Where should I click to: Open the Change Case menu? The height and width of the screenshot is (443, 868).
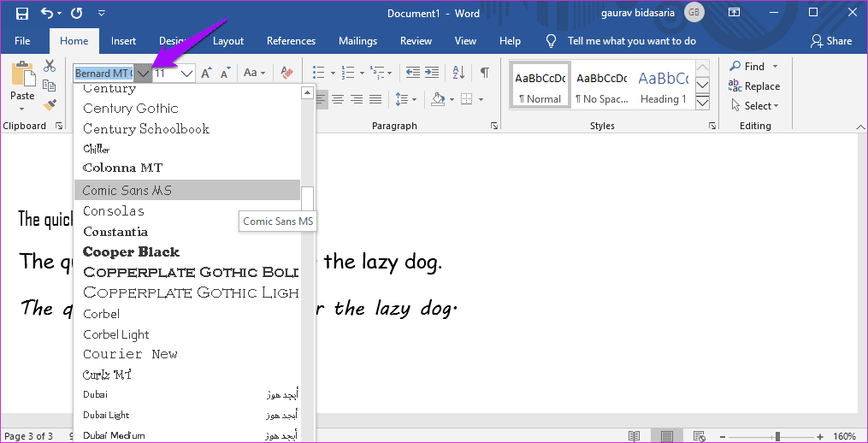point(255,73)
